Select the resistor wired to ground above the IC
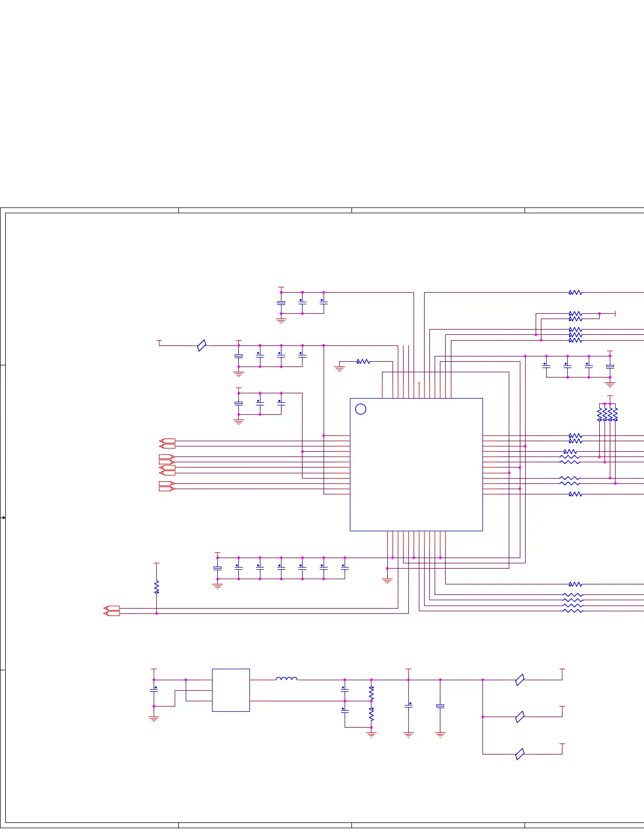Viewport: 644px width, 834px height. [363, 362]
